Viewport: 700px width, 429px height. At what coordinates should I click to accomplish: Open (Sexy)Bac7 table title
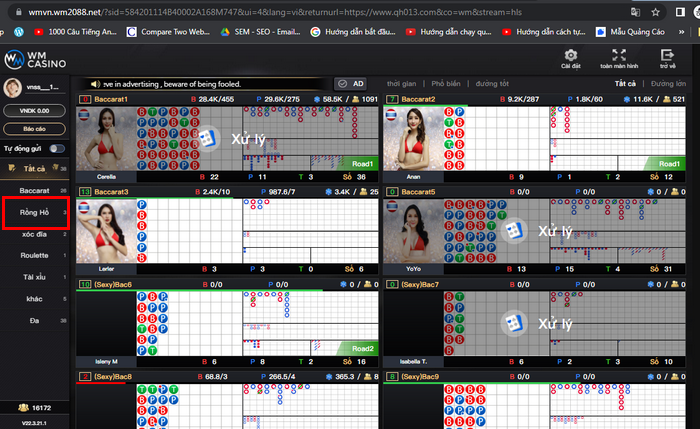click(420, 284)
